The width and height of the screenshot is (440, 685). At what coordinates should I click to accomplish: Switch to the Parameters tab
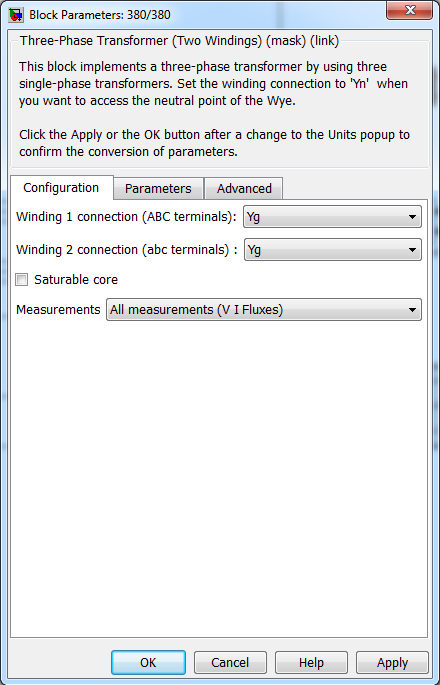point(158,189)
